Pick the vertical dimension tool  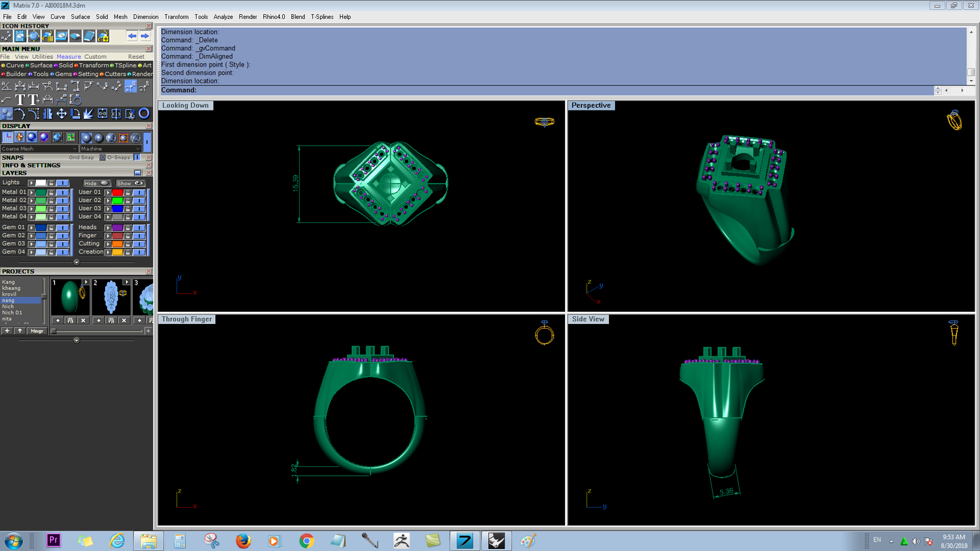point(75,87)
